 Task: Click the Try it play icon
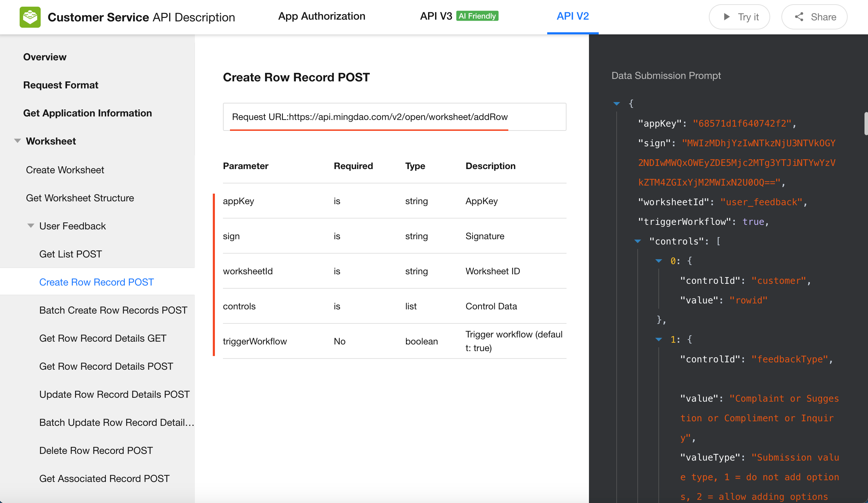pos(727,17)
